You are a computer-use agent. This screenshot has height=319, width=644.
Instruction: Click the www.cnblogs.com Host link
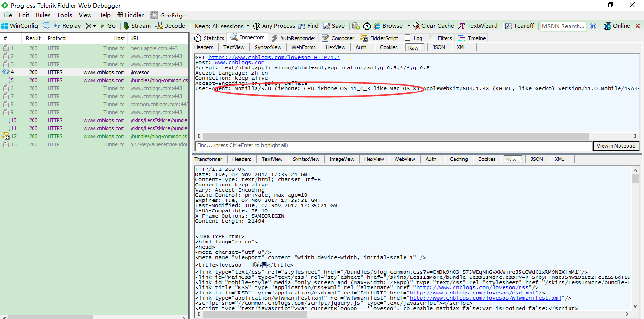click(x=239, y=62)
